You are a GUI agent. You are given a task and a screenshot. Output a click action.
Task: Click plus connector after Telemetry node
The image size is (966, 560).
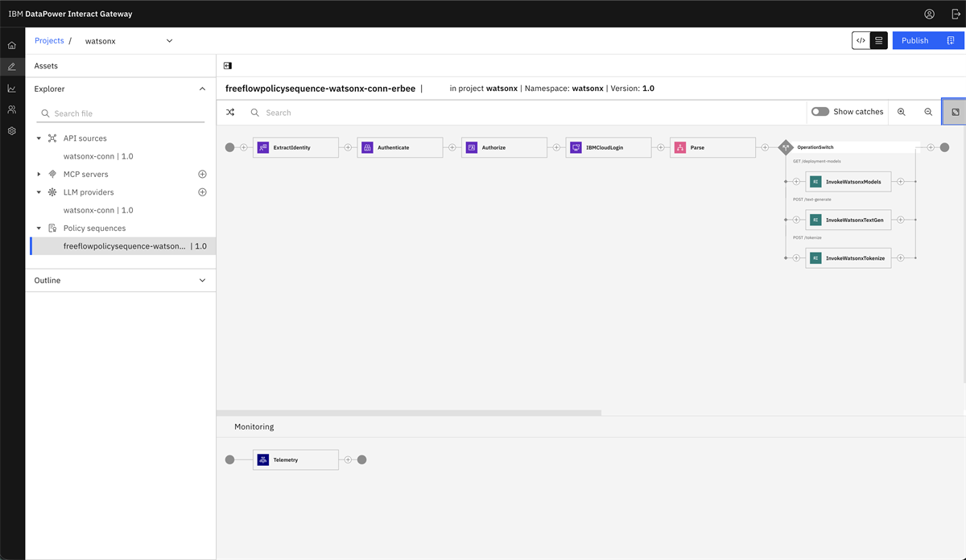coord(348,459)
